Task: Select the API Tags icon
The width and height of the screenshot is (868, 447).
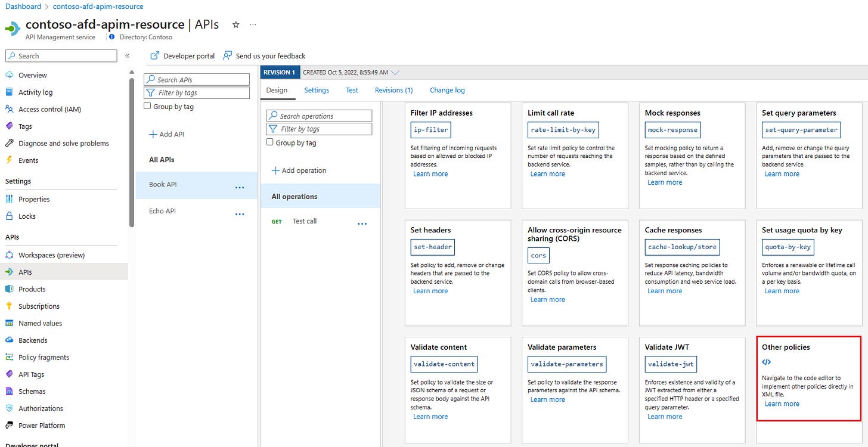Action: (9, 374)
